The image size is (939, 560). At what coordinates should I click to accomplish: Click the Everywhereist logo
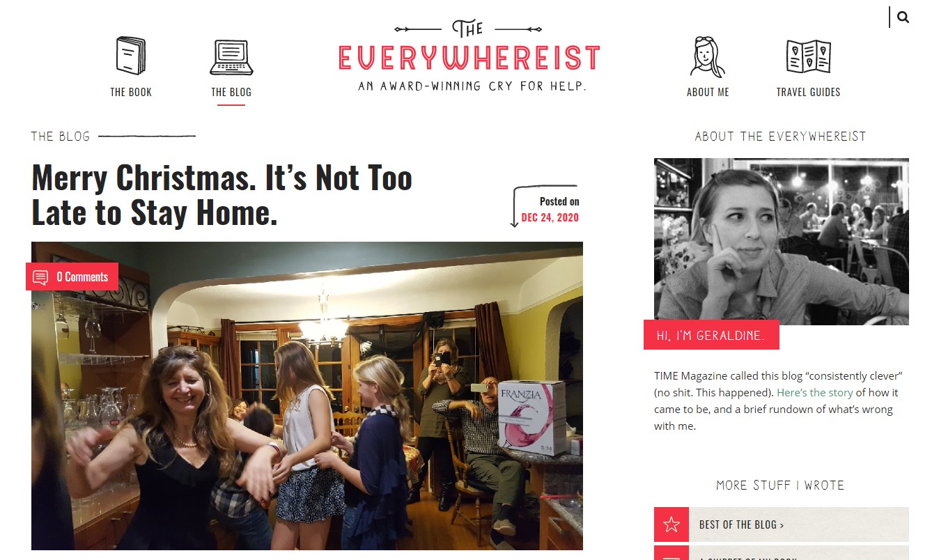tap(469, 56)
